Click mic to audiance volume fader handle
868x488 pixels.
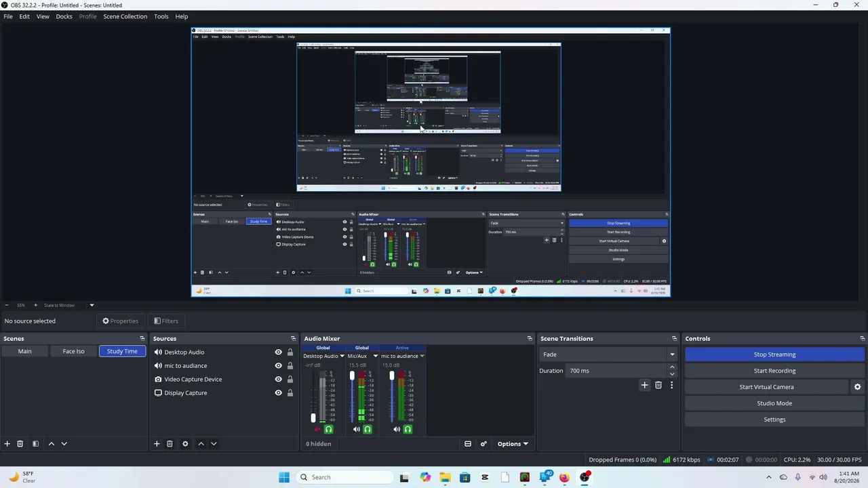tap(391, 375)
